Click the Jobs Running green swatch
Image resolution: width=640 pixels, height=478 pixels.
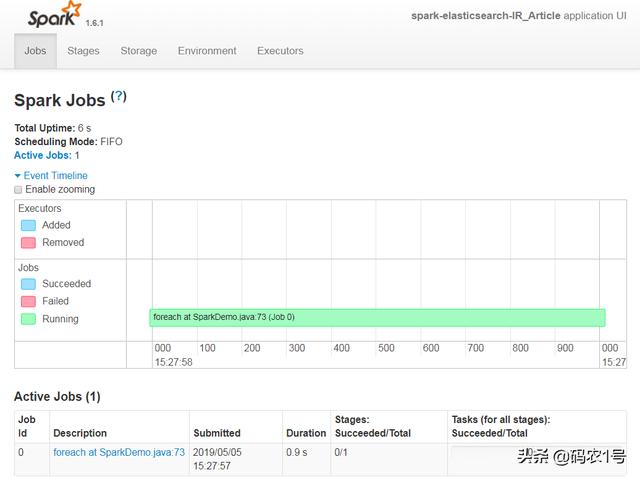coord(28,319)
